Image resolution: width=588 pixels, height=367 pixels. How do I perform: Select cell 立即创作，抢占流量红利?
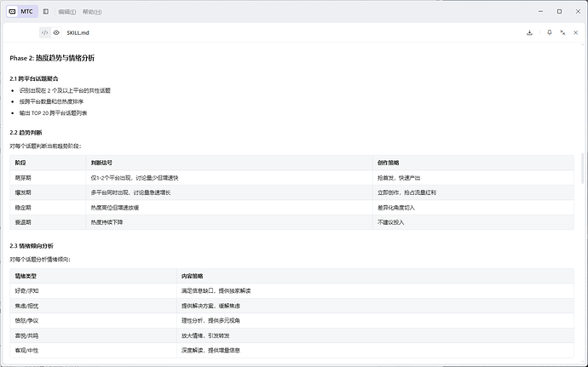pos(473,192)
